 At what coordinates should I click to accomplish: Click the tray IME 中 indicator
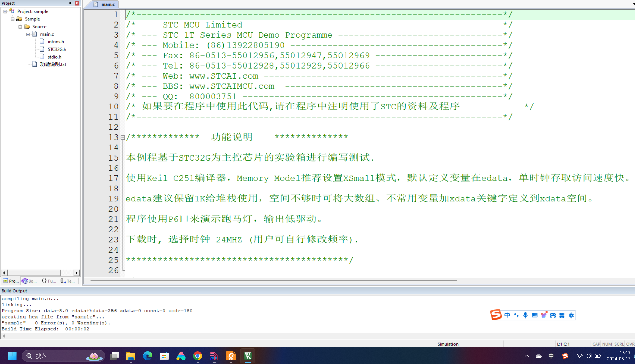click(x=551, y=356)
